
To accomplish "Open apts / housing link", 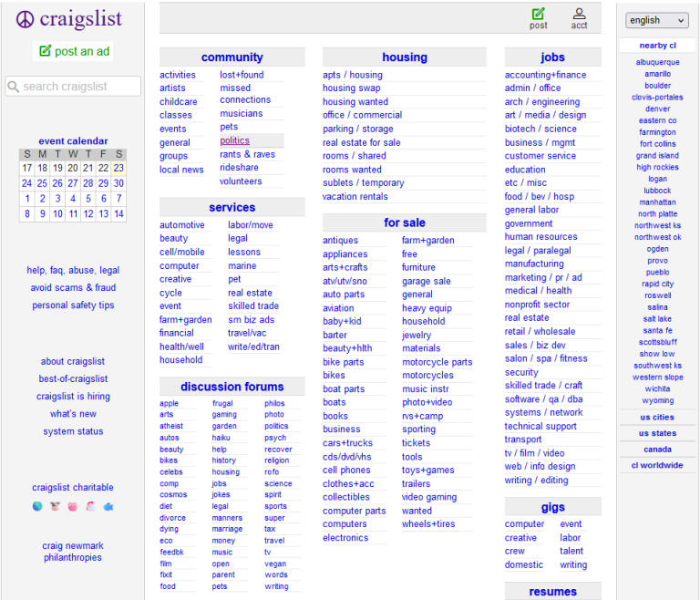I will coord(353,75).
